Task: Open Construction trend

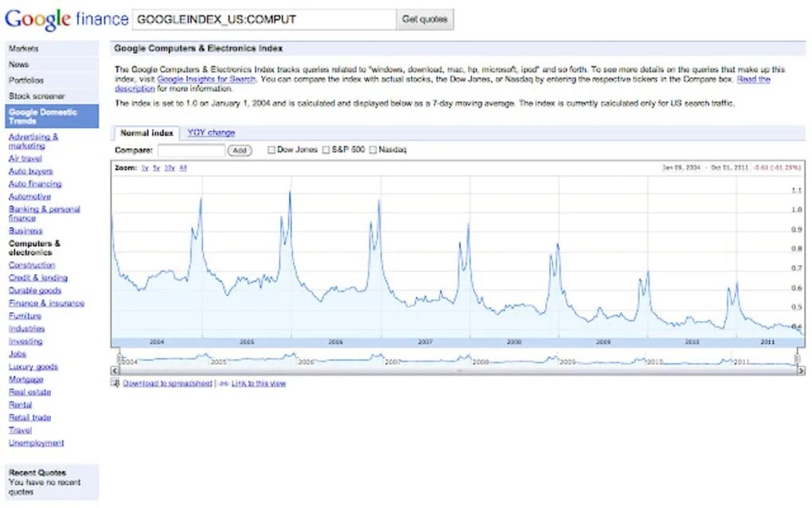Action: 32,265
